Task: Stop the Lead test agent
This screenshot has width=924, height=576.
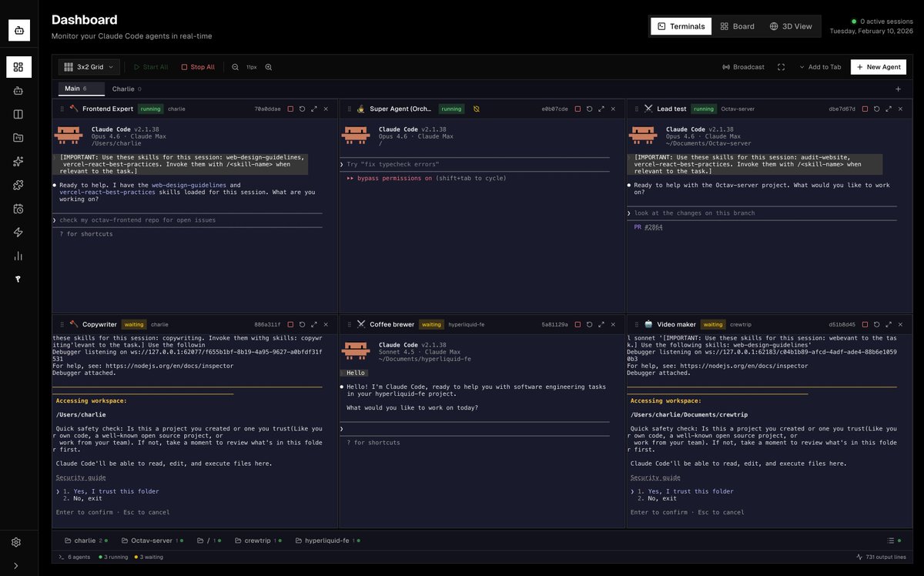Action: 865,109
